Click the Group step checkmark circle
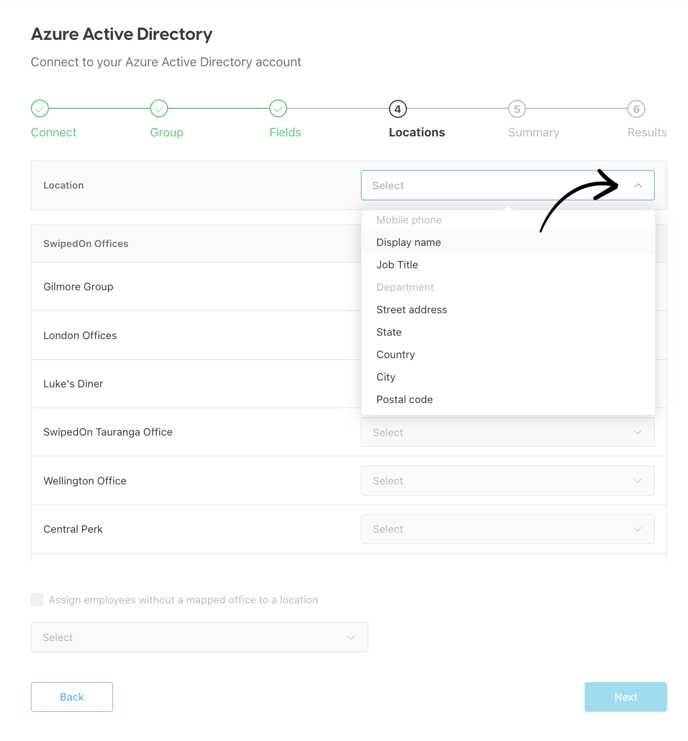688x741 pixels. [159, 109]
